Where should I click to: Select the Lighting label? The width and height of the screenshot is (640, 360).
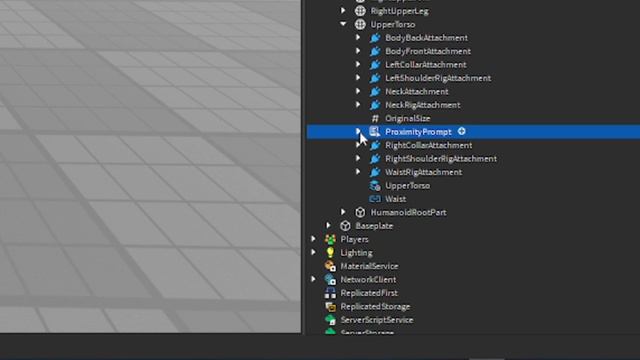(356, 253)
